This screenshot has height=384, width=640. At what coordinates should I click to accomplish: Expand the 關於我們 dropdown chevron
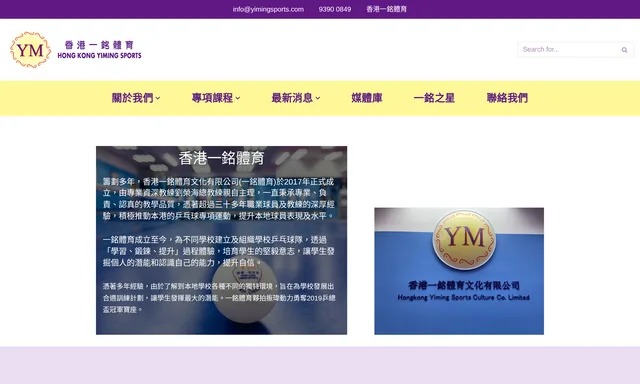point(158,98)
